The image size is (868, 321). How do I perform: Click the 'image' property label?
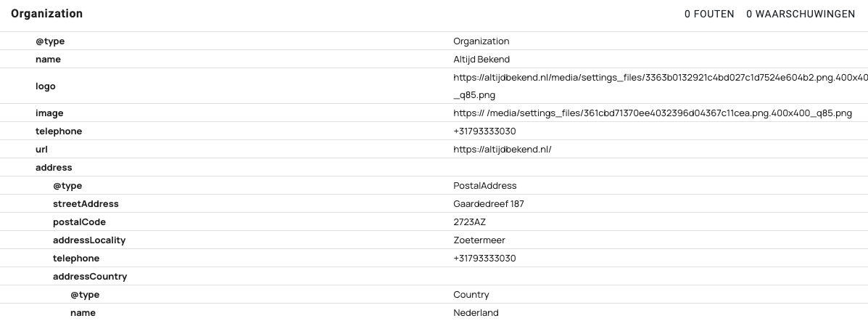(x=49, y=113)
